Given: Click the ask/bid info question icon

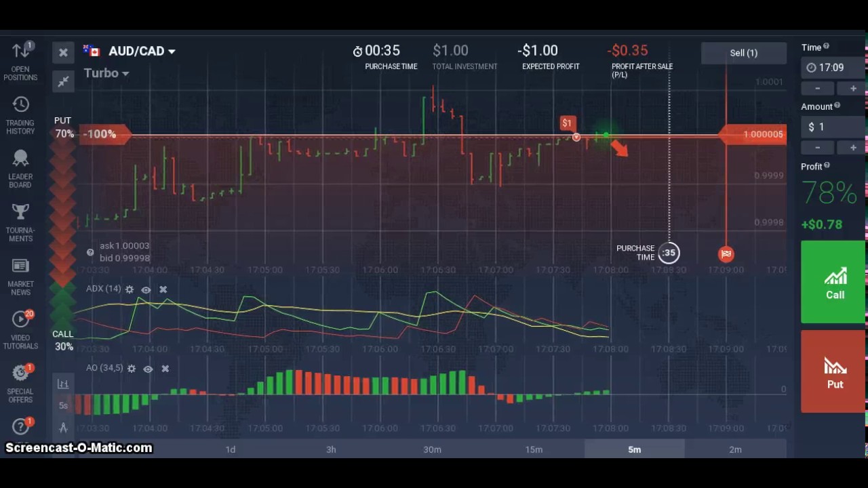Looking at the screenshot, I should click(x=90, y=252).
